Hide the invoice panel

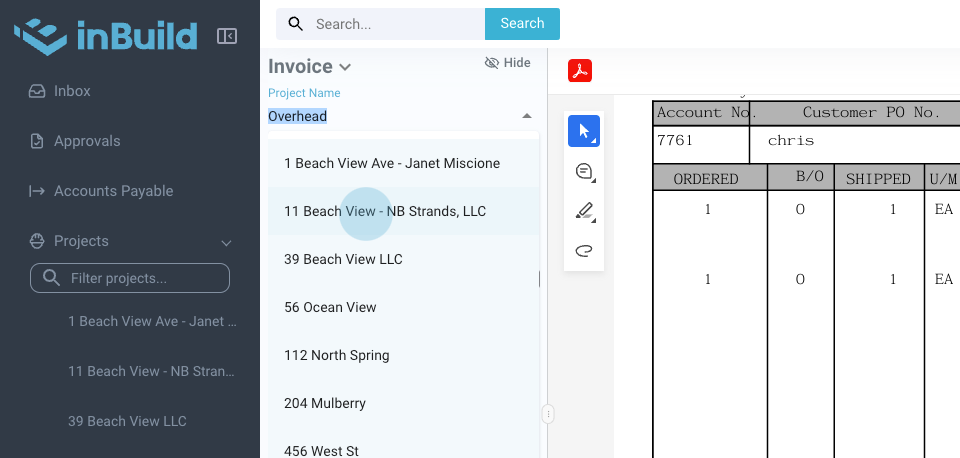[x=507, y=63]
